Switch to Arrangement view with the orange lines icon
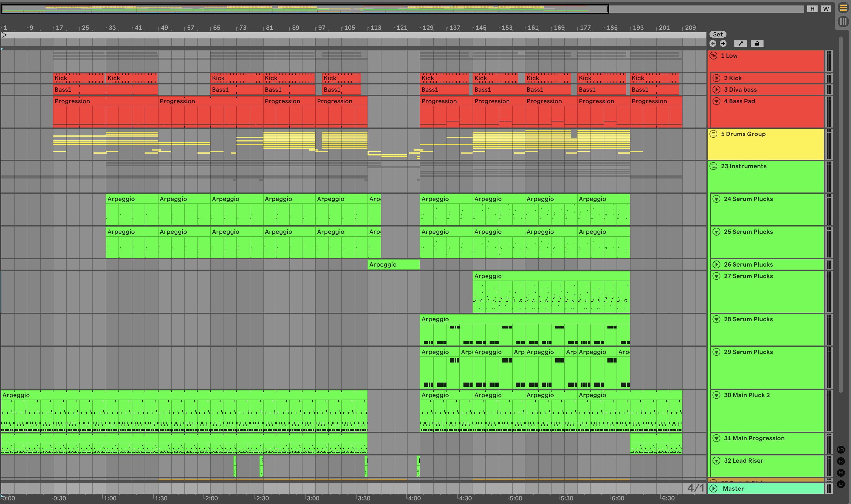The width and height of the screenshot is (851, 504). click(x=843, y=8)
